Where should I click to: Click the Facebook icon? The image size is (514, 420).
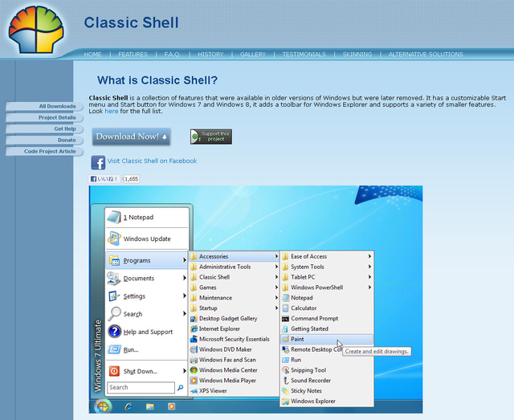[98, 161]
